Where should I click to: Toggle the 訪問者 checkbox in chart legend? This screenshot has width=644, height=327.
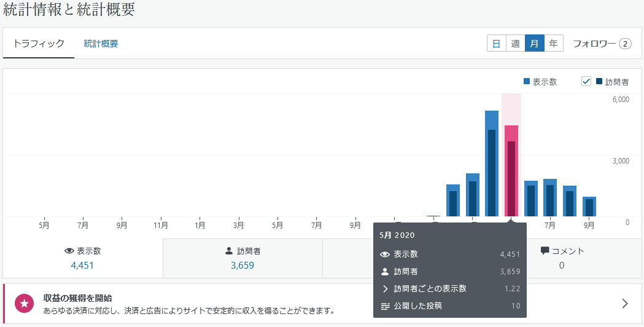[x=586, y=82]
